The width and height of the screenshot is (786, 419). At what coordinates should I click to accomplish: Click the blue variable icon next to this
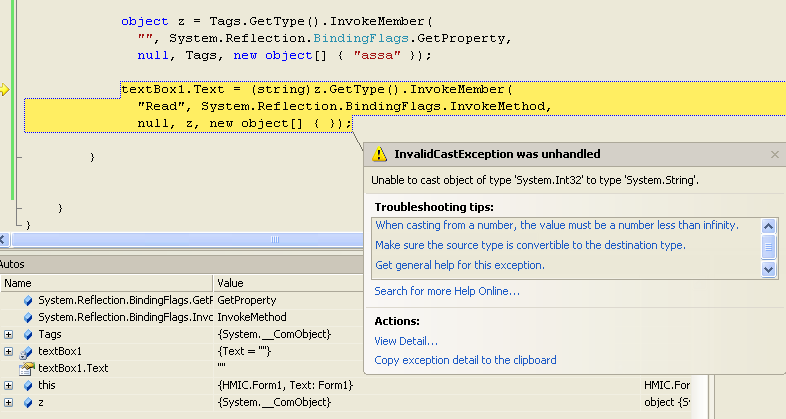[x=28, y=385]
